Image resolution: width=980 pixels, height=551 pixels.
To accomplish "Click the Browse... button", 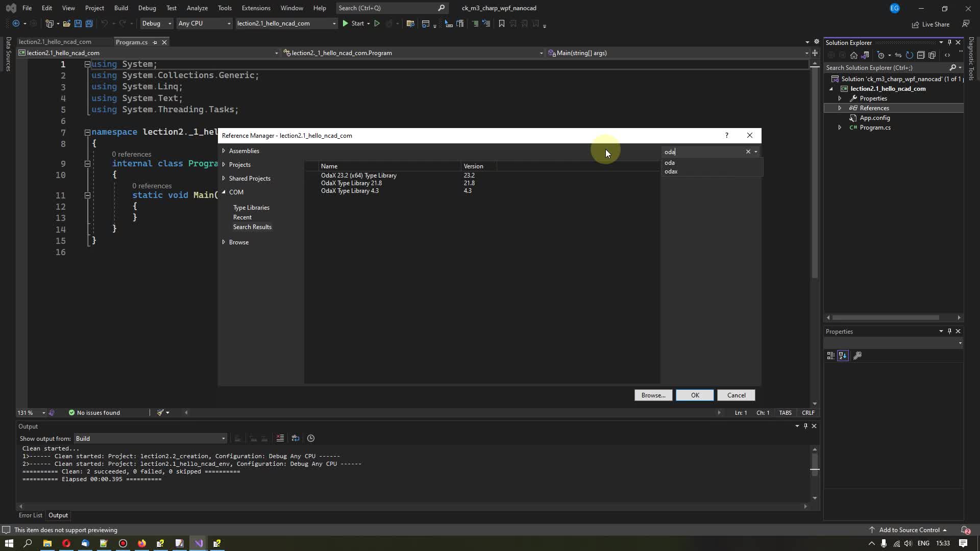I will click(x=653, y=395).
